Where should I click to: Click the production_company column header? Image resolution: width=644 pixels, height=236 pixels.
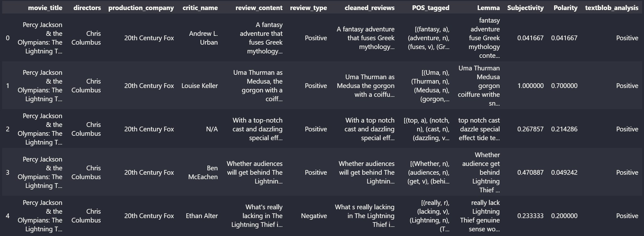point(141,8)
